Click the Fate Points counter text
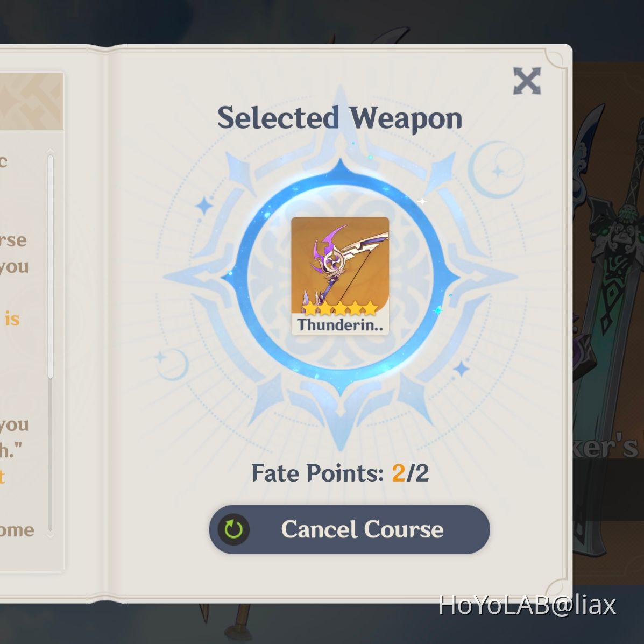The image size is (644, 644). coord(340,473)
